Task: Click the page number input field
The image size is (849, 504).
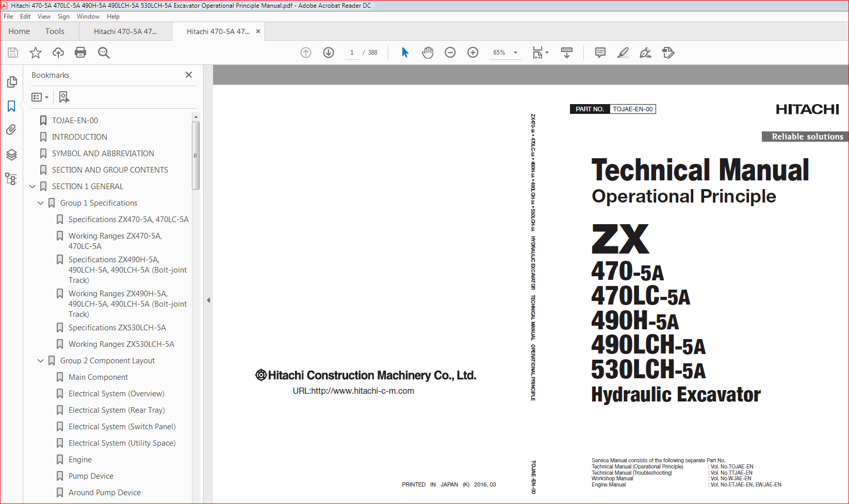Action: (352, 53)
